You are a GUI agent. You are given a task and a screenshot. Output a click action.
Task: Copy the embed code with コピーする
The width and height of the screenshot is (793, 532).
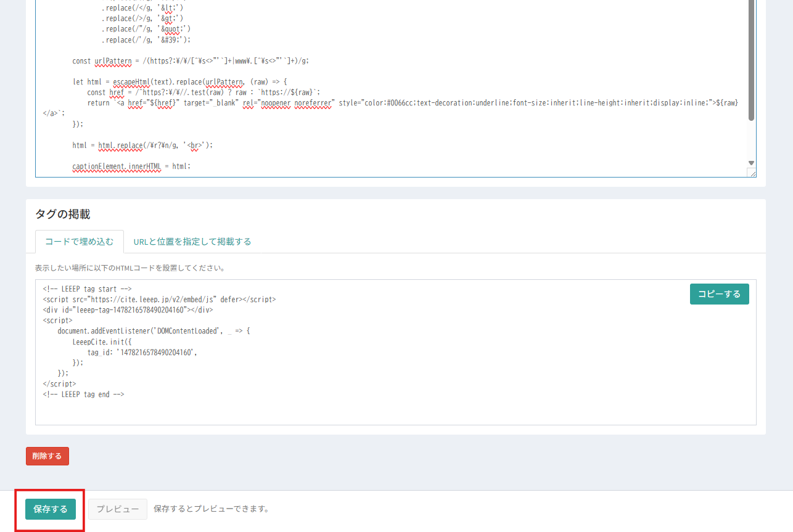click(719, 294)
